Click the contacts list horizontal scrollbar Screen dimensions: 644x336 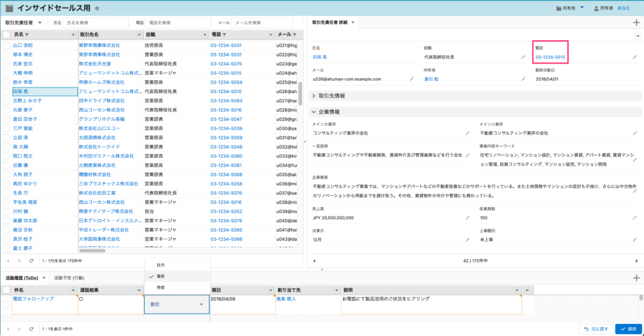pos(92,250)
